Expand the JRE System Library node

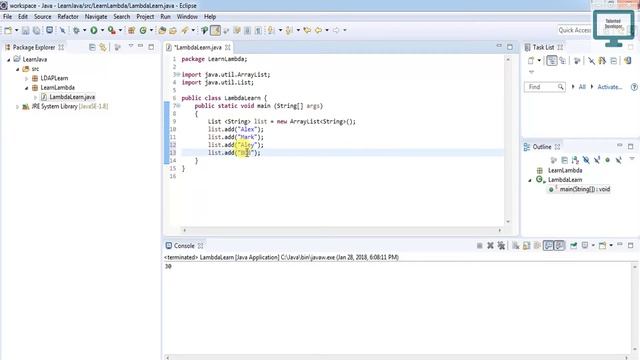coord(17,107)
